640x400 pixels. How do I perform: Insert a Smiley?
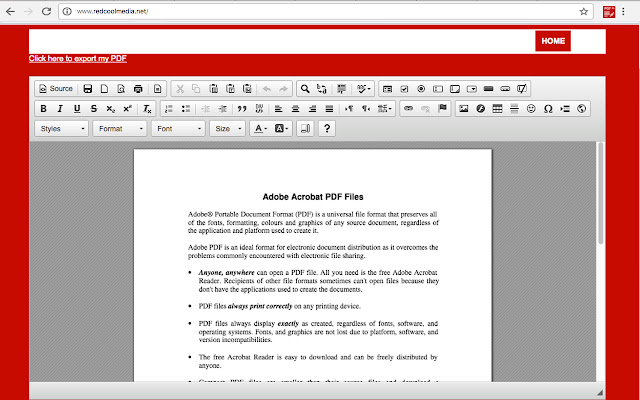(x=531, y=109)
